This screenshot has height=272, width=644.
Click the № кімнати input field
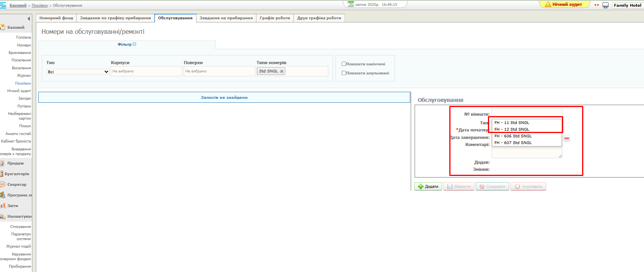coord(527,113)
